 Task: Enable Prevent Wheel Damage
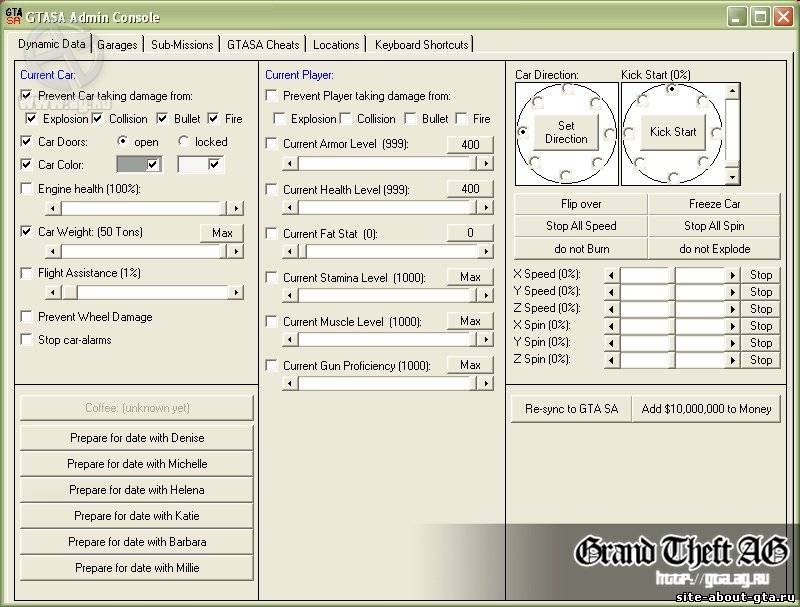coord(26,316)
